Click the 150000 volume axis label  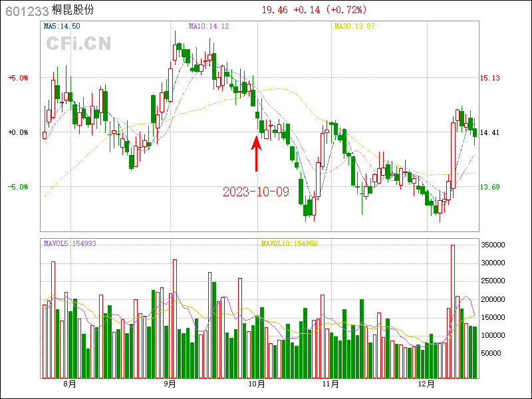493,317
